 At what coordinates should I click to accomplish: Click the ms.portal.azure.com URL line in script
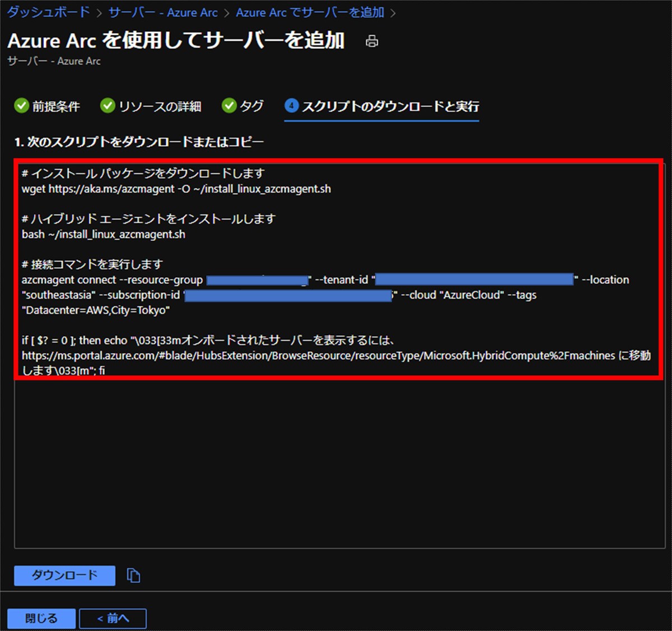[x=336, y=356]
